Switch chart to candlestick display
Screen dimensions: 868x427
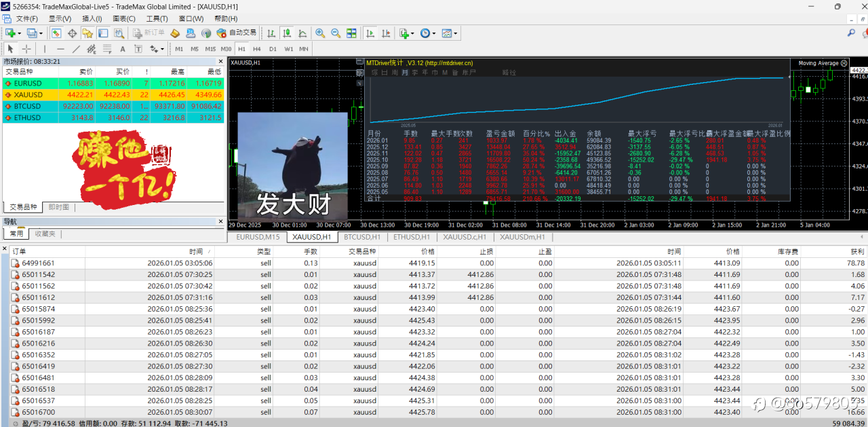(x=287, y=33)
